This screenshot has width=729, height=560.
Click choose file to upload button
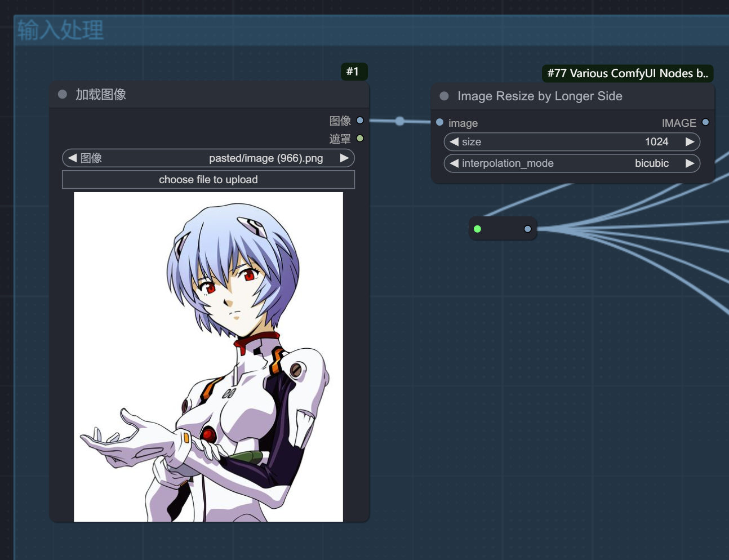pyautogui.click(x=208, y=180)
